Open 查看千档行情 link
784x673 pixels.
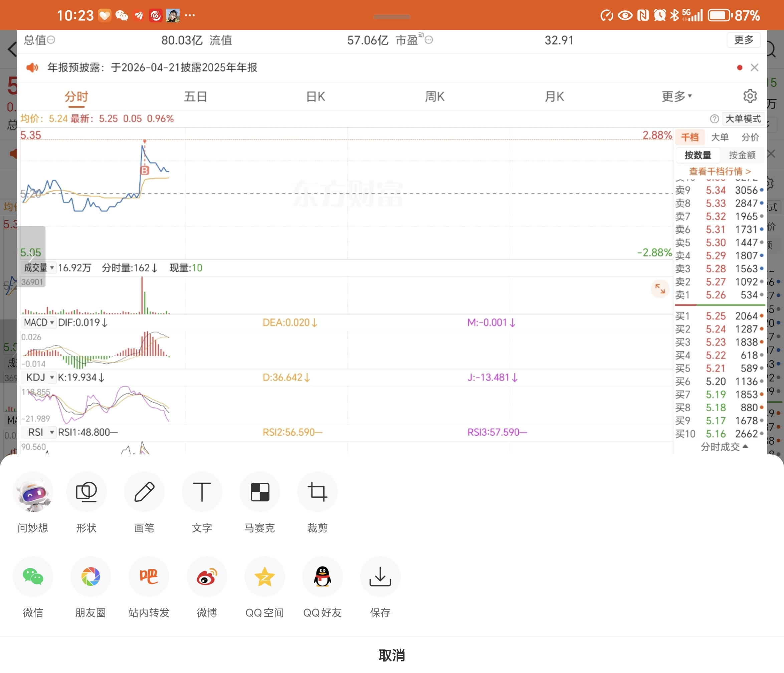point(719,171)
